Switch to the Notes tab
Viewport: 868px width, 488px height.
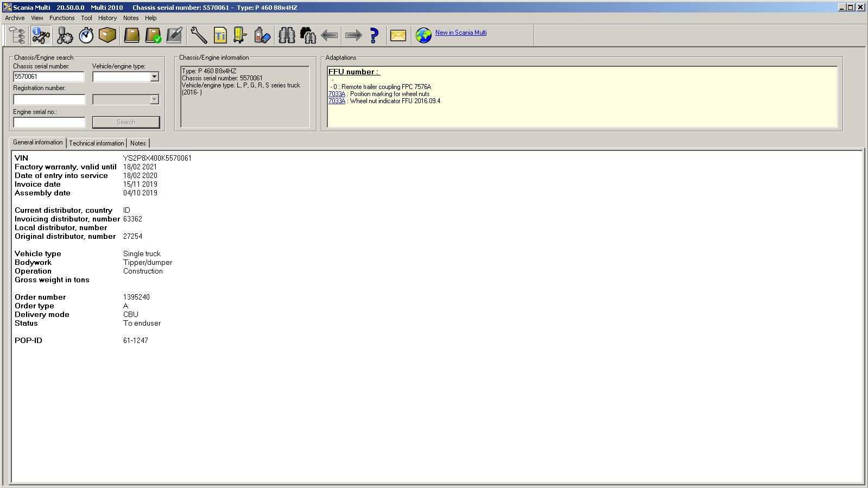[x=138, y=143]
